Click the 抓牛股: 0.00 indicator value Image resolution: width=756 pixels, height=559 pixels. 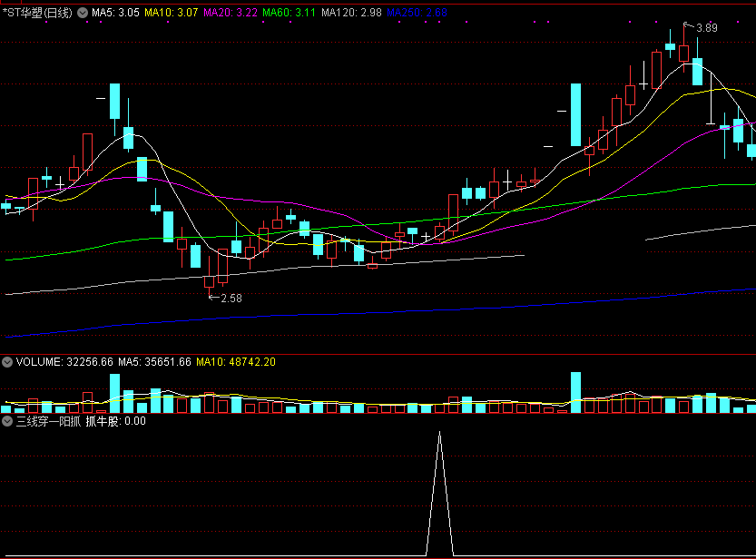116,421
